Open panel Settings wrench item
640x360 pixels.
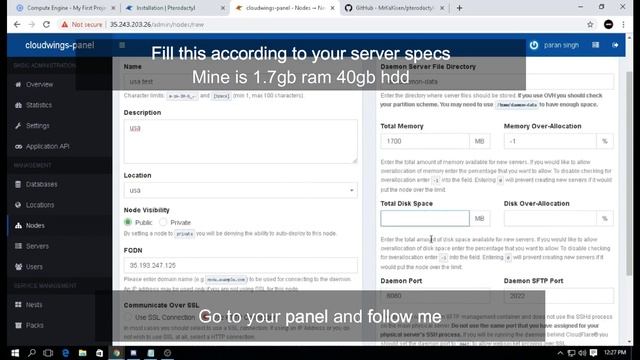coord(38,126)
